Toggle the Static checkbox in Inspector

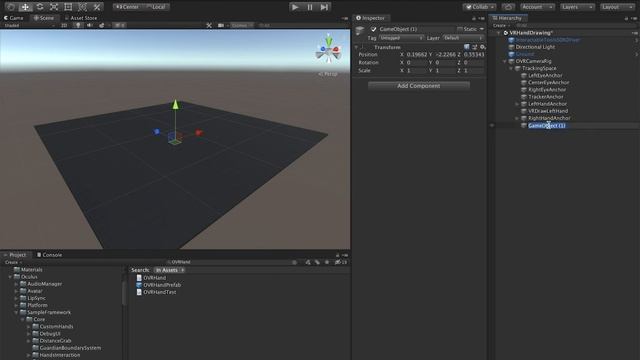(460, 29)
